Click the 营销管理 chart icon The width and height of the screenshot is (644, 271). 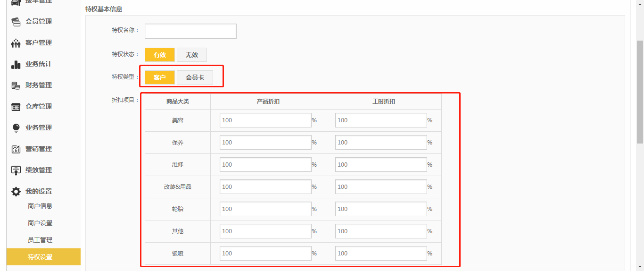[x=16, y=149]
